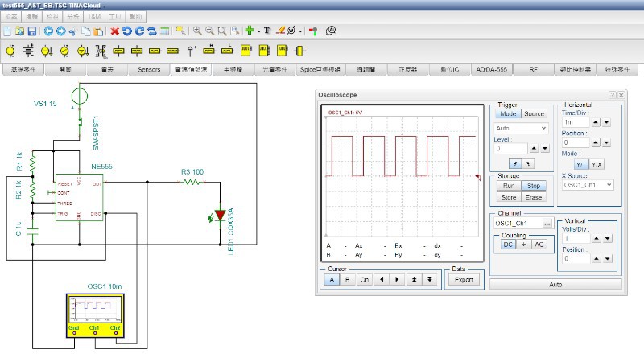
Task: Open the trigger Auto mode dropdown
Action: (x=521, y=128)
